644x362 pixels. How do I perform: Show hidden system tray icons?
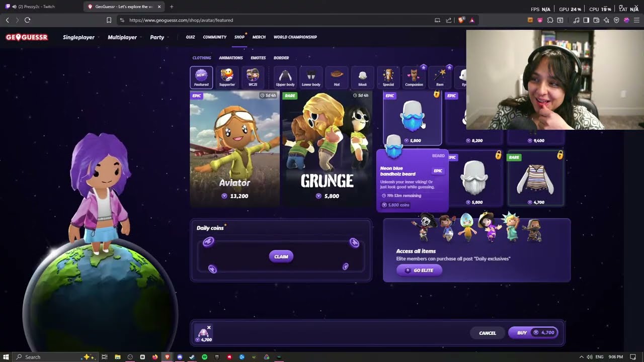click(x=582, y=357)
